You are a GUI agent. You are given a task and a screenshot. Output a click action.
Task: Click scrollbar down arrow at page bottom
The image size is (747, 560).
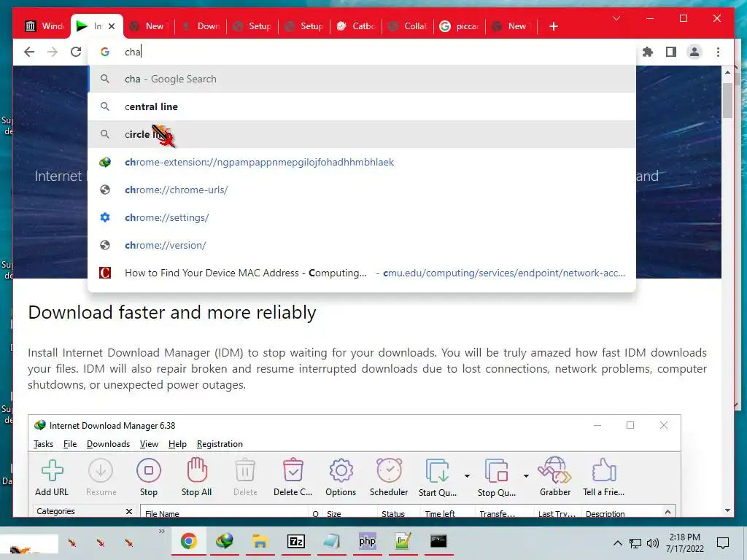[x=727, y=510]
